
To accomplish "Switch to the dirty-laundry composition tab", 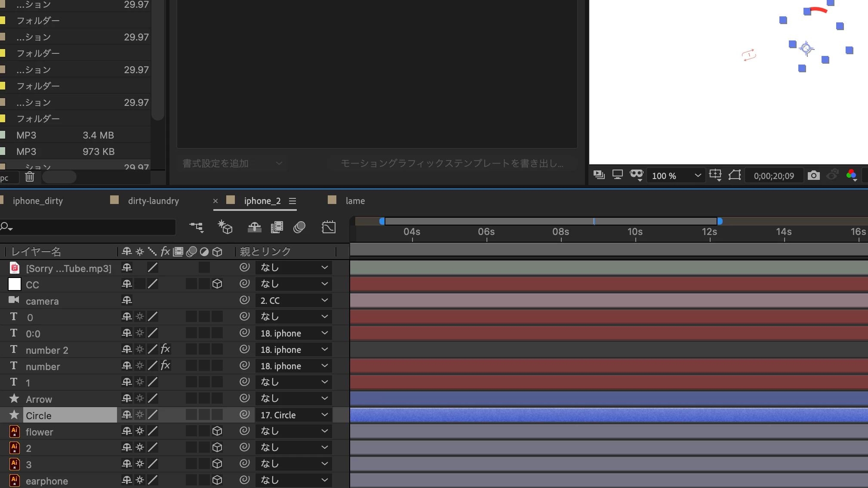I will point(153,201).
